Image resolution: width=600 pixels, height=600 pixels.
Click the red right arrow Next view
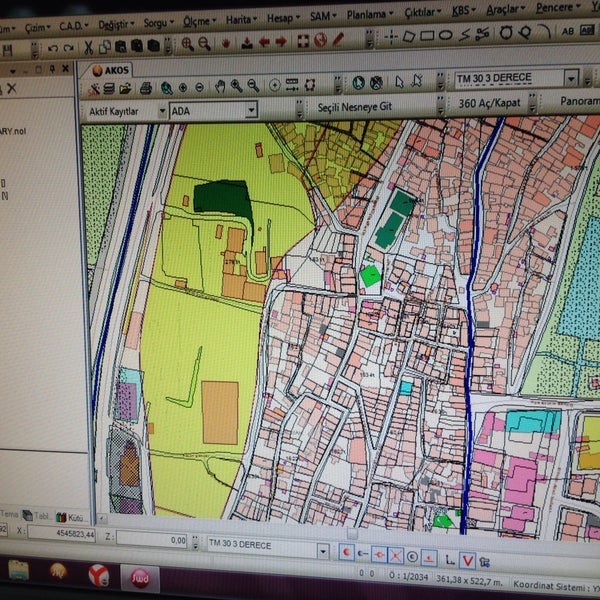281,41
